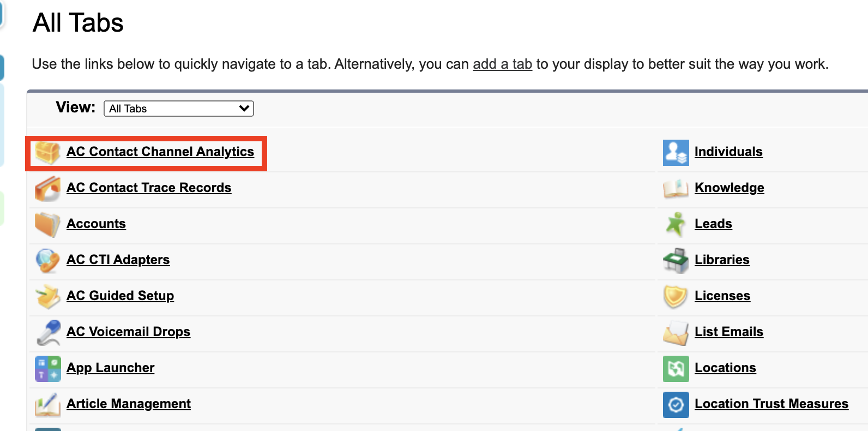Image resolution: width=868 pixels, height=431 pixels.
Task: Click the AC CTI Adapters globe icon
Action: point(47,260)
